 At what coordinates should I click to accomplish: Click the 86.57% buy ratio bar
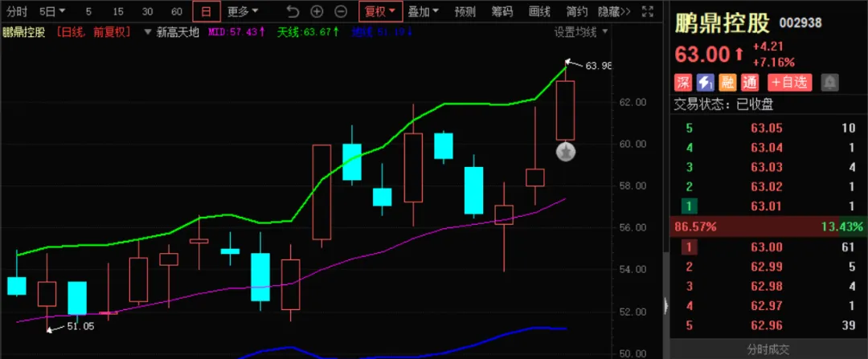pos(755,226)
